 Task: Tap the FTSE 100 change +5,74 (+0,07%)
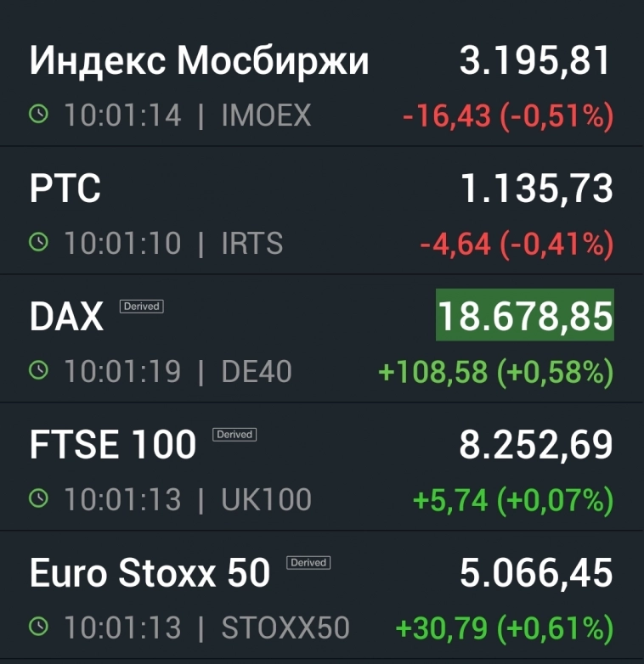pos(512,500)
